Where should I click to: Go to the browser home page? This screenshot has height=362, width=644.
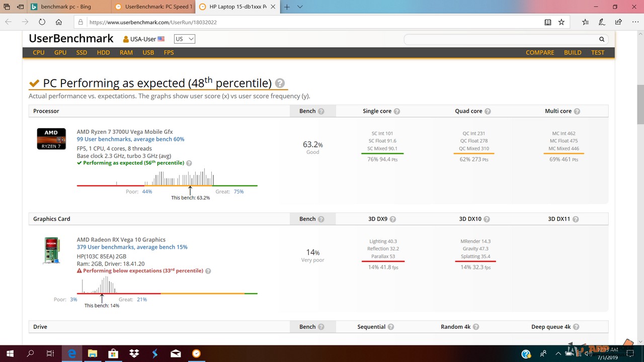pyautogui.click(x=59, y=22)
